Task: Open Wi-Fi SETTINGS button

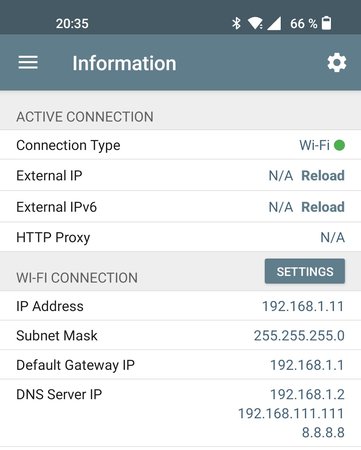Action: coord(305,271)
